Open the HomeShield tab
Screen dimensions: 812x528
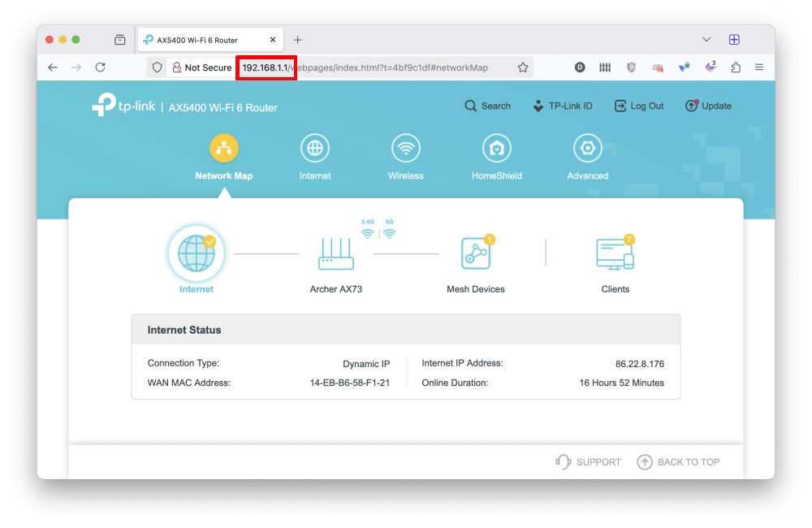(497, 158)
